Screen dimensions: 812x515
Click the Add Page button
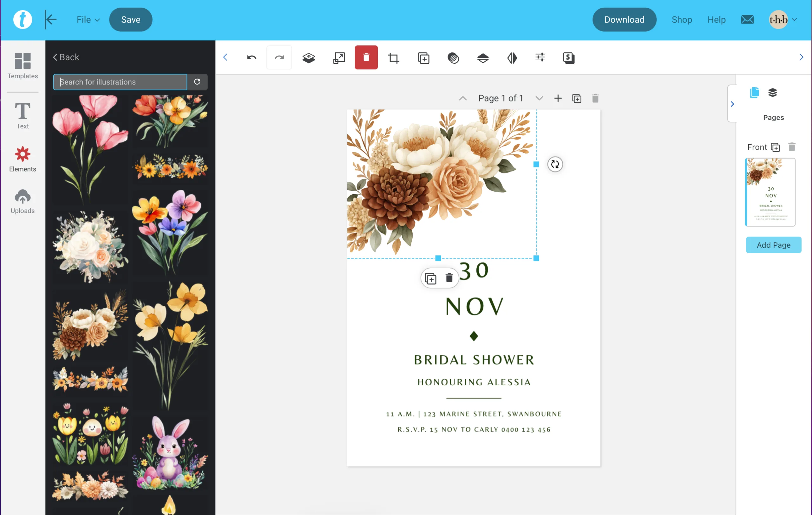773,245
